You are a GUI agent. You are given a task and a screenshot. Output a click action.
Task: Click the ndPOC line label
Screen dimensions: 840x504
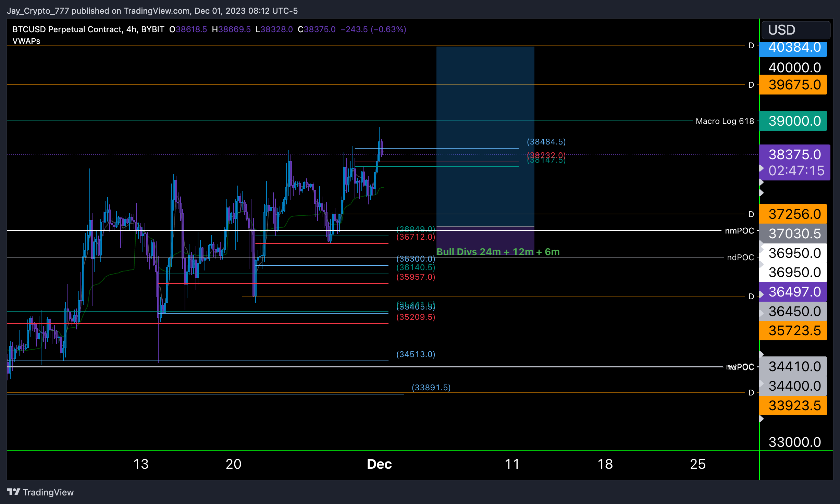tap(740, 257)
